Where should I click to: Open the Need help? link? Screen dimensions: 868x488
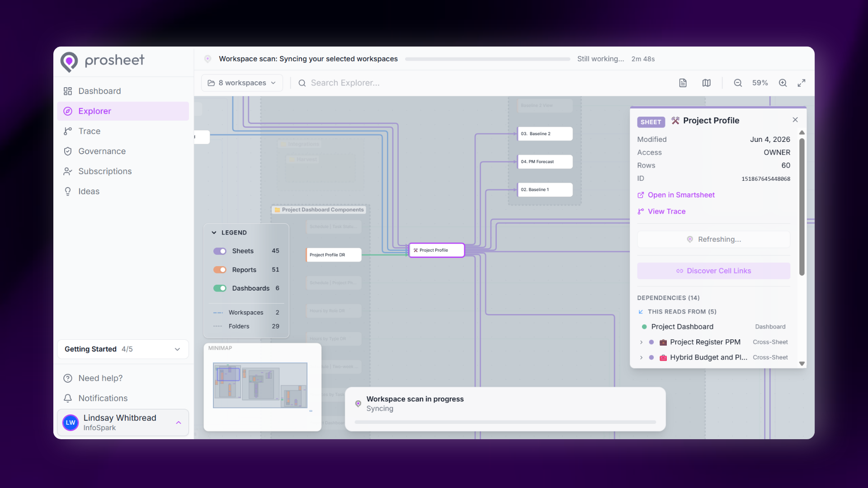tap(123, 378)
